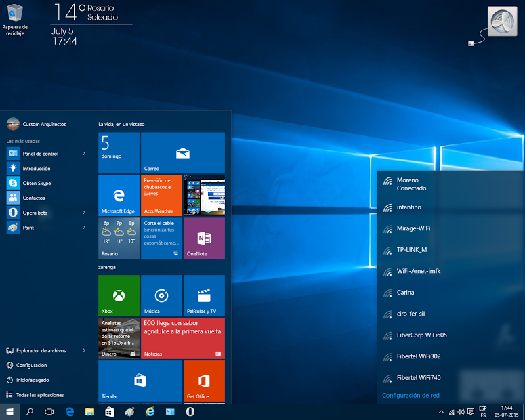Image resolution: width=525 pixels, height=420 pixels.
Task: Select the ciro-fer-sil network
Action: (450, 314)
